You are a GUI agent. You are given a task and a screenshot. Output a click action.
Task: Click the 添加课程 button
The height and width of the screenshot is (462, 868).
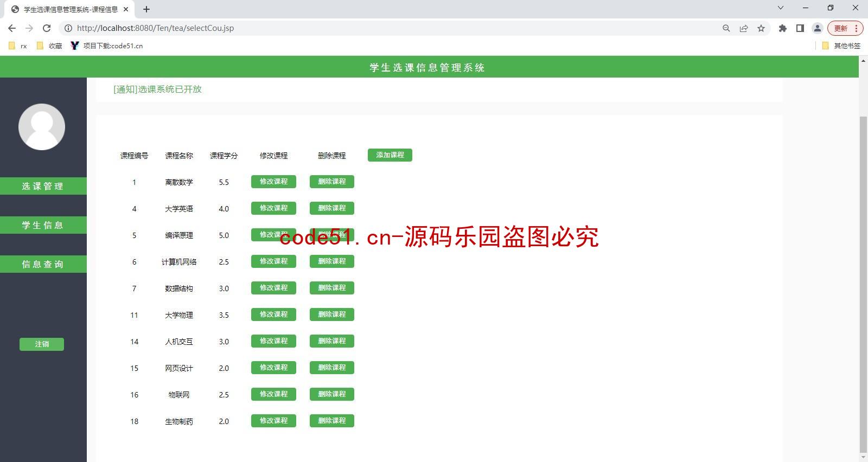[390, 155]
